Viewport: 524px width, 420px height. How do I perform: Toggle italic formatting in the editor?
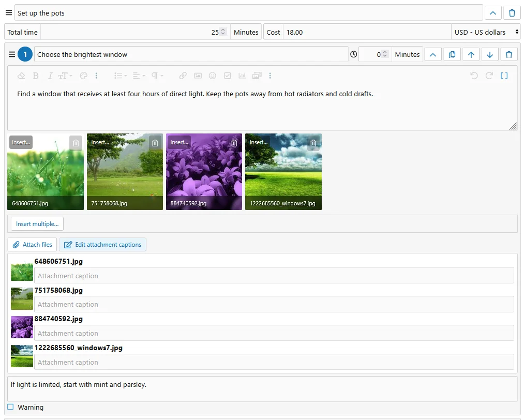click(50, 76)
